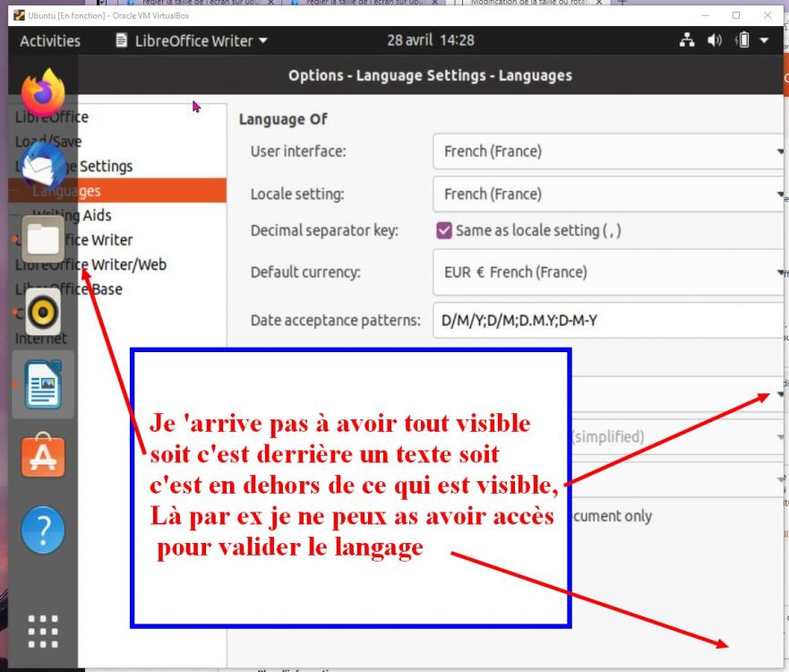The width and height of the screenshot is (789, 672).
Task: Open Activities overview
Action: 50,41
